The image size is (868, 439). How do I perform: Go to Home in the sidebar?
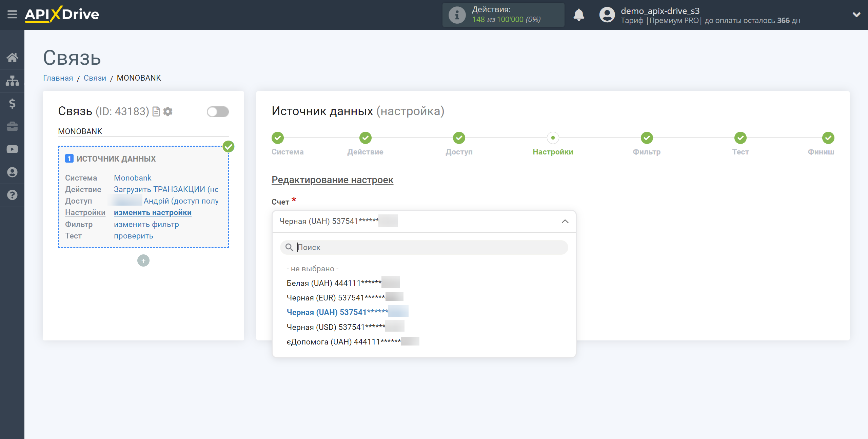12,58
